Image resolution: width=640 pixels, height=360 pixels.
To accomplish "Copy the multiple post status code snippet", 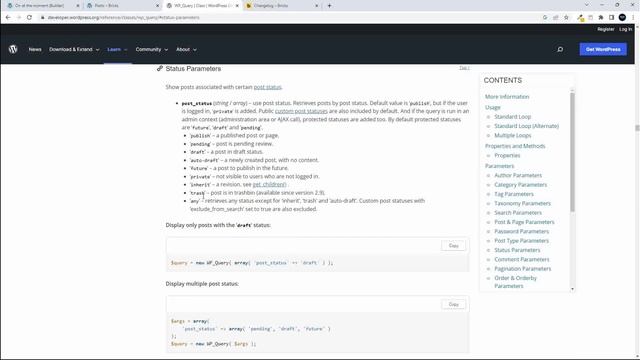I will coord(453,304).
